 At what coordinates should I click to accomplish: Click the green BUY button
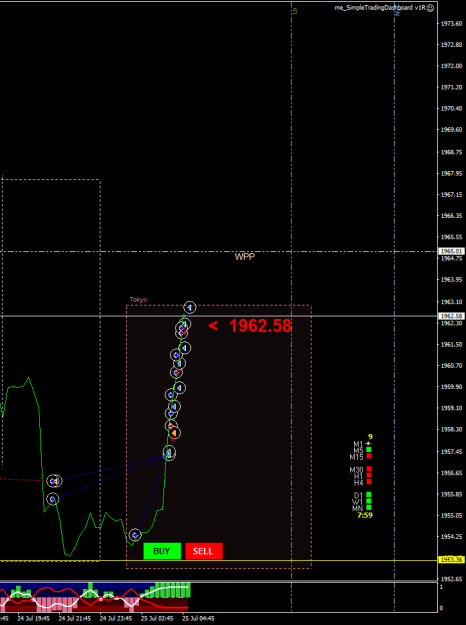[x=162, y=551]
